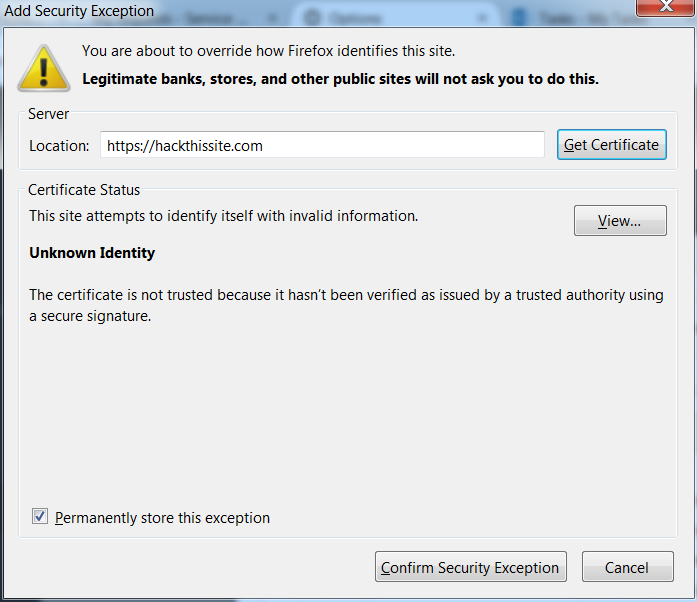Click the Certificate Status group label

(84, 190)
